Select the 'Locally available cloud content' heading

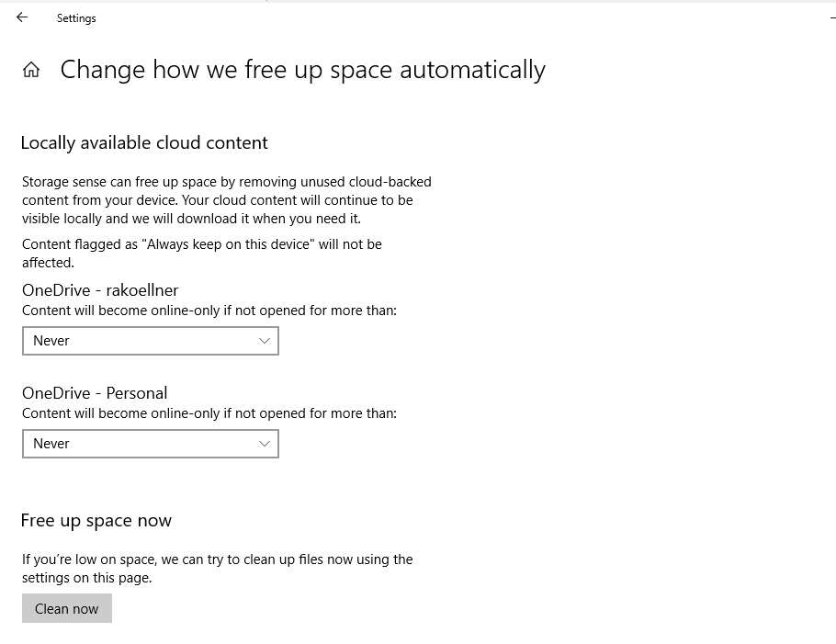click(x=144, y=142)
